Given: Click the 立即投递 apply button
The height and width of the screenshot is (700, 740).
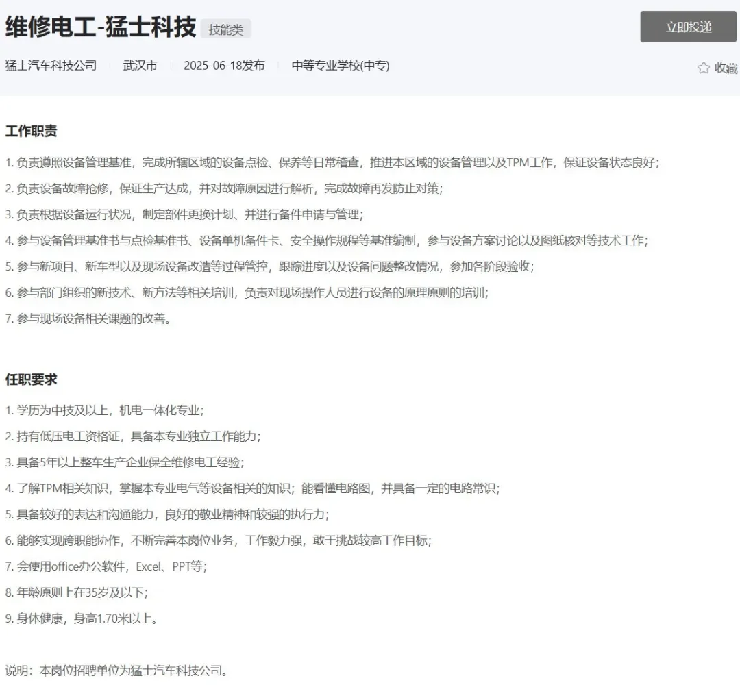Looking at the screenshot, I should pyautogui.click(x=688, y=27).
